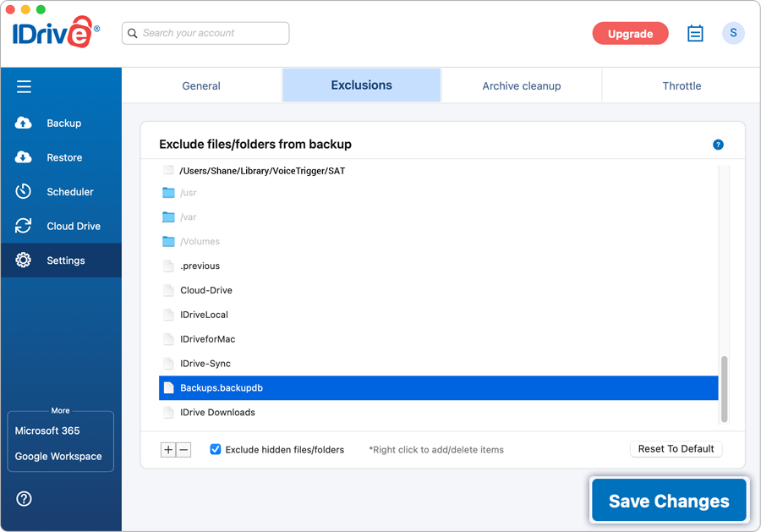Click the /var folder icon
Image resolution: width=761 pixels, height=532 pixels.
point(168,217)
